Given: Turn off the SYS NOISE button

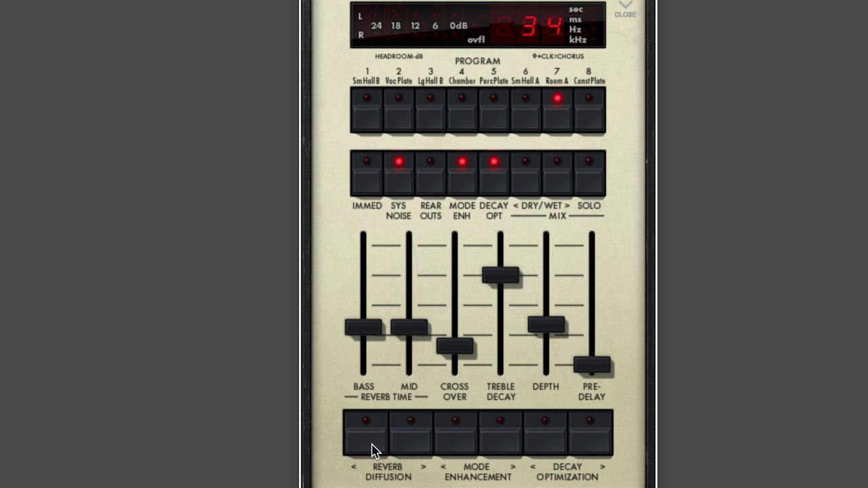Looking at the screenshot, I should point(399,174).
